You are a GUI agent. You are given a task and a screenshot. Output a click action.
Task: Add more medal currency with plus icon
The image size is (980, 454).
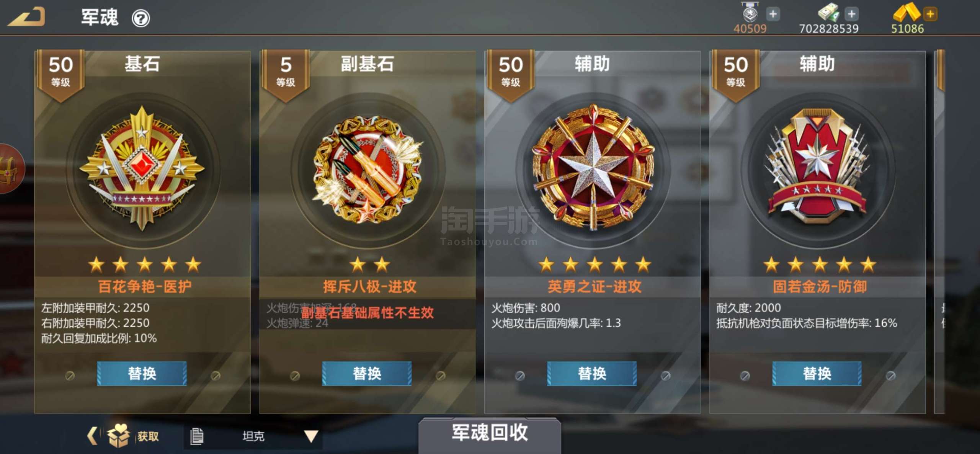click(773, 15)
